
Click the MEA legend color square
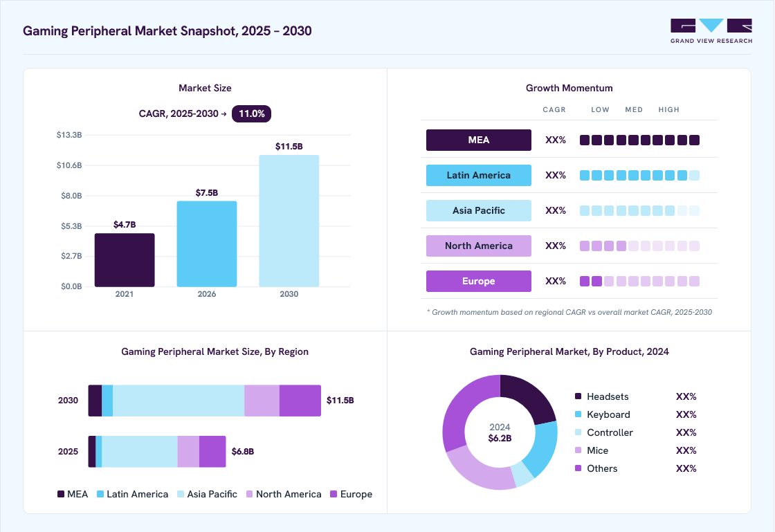point(61,494)
